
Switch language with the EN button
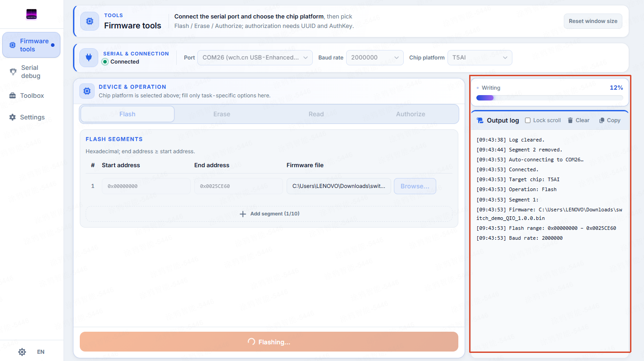[x=41, y=352]
